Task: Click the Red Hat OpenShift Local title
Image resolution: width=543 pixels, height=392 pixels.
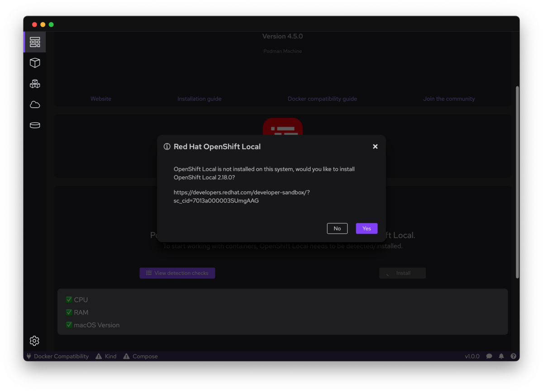Action: 217,147
